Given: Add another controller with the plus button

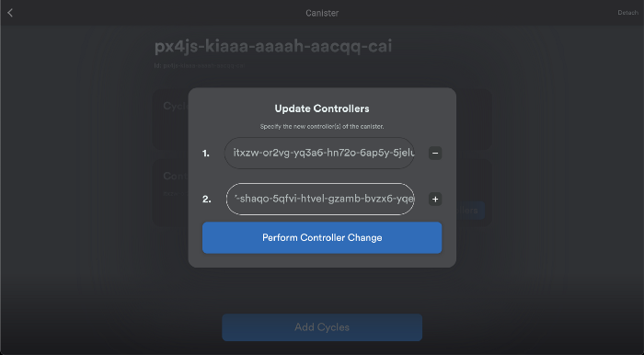Looking at the screenshot, I should [435, 199].
